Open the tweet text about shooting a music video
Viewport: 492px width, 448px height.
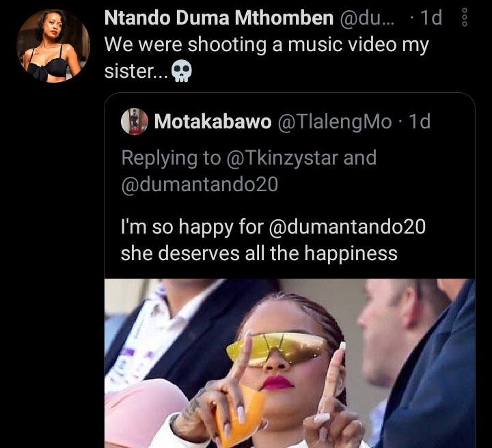[266, 46]
